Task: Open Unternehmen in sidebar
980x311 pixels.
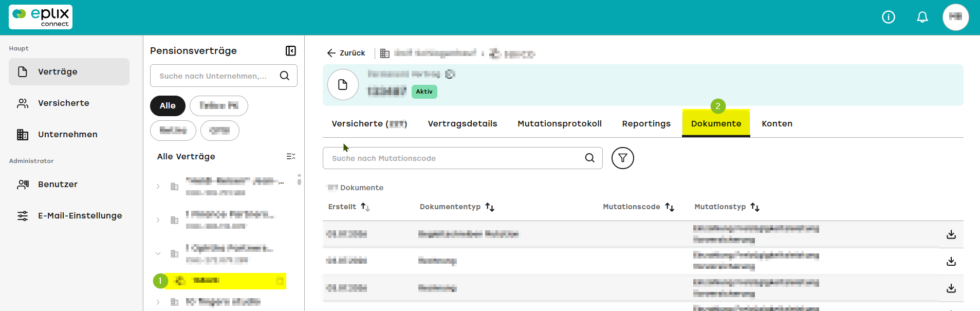Action: 69,134
